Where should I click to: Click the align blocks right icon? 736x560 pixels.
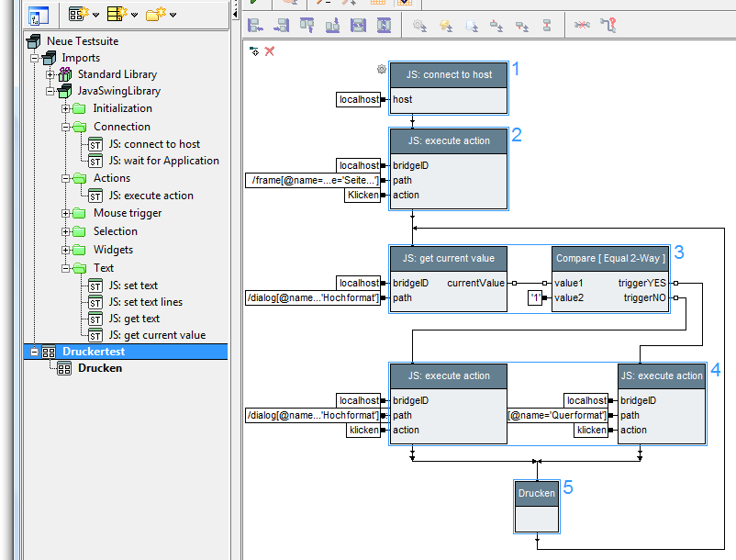click(x=282, y=25)
